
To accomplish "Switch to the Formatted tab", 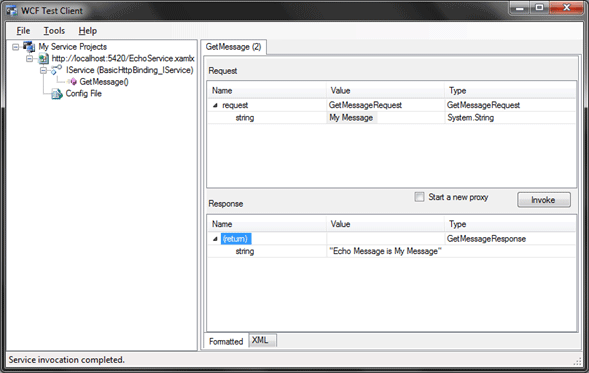I will pyautogui.click(x=226, y=341).
